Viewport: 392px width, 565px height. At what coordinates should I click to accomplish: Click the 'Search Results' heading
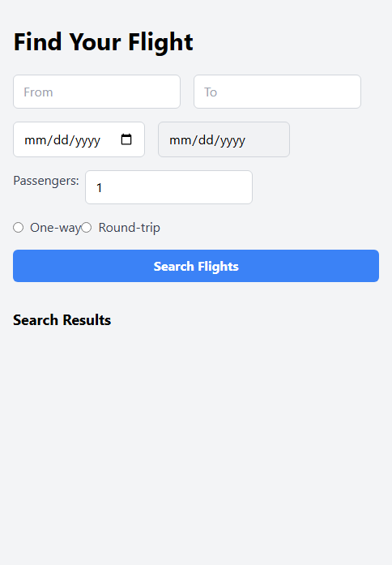tap(62, 320)
